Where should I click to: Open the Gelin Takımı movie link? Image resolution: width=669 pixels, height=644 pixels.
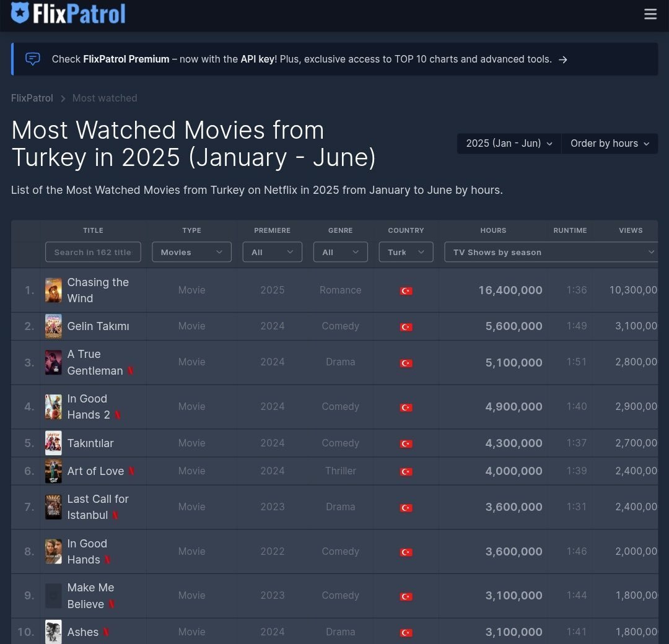click(98, 326)
